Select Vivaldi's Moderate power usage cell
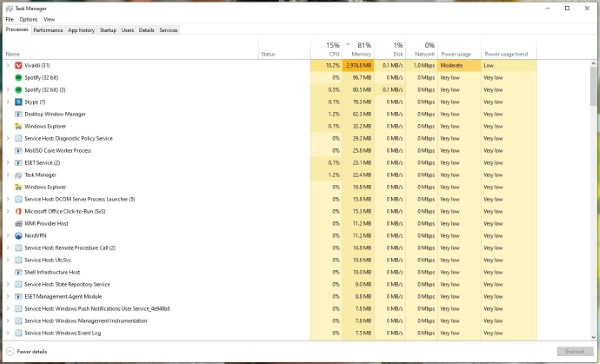 click(x=459, y=65)
